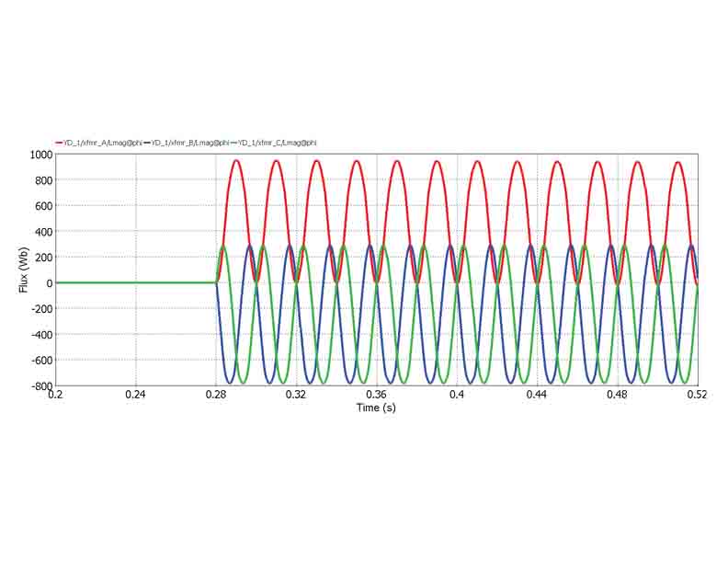
Task: Click the Time (s) x-axis title
Action: [376, 407]
